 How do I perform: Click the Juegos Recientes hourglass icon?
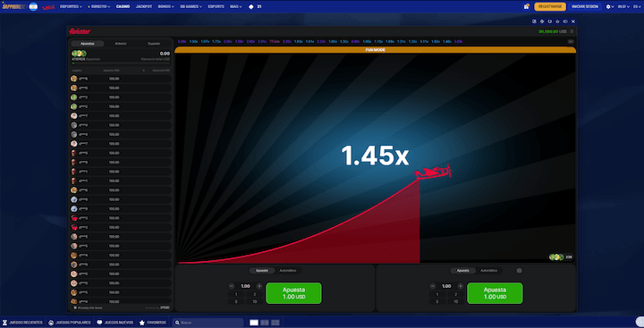coord(5,323)
